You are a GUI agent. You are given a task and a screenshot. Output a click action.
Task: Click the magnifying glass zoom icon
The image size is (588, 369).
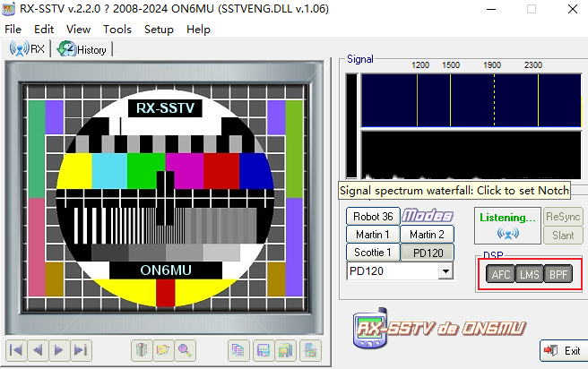coord(185,350)
